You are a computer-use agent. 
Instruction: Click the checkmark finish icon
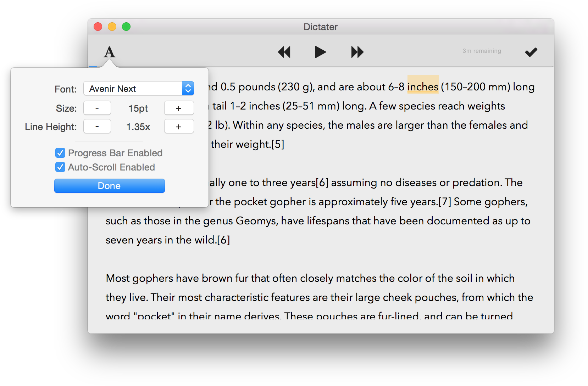coord(531,52)
